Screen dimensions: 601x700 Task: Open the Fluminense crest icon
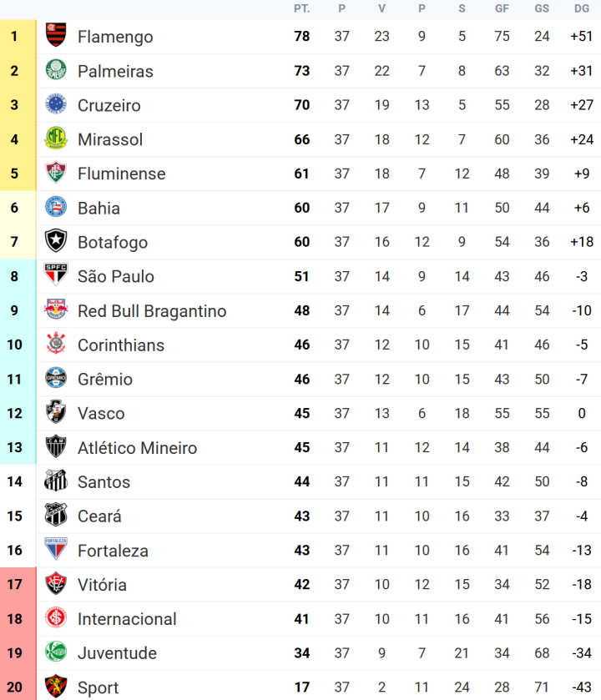tap(56, 174)
